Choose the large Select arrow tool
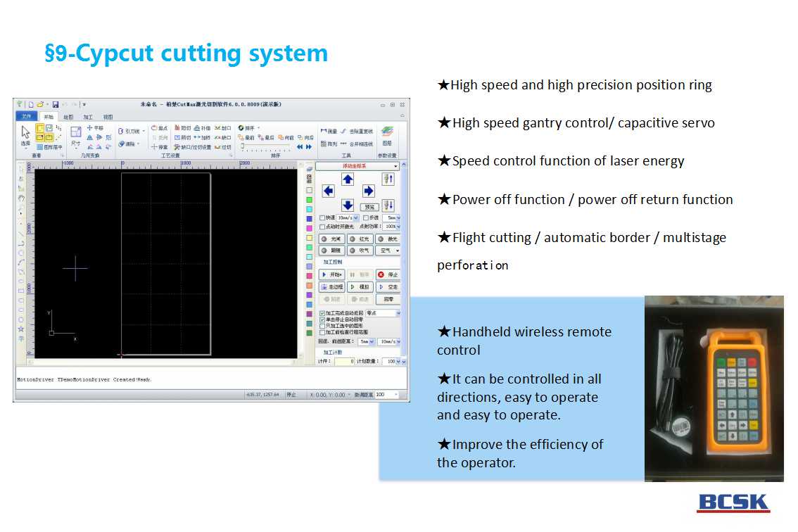 coord(25,134)
